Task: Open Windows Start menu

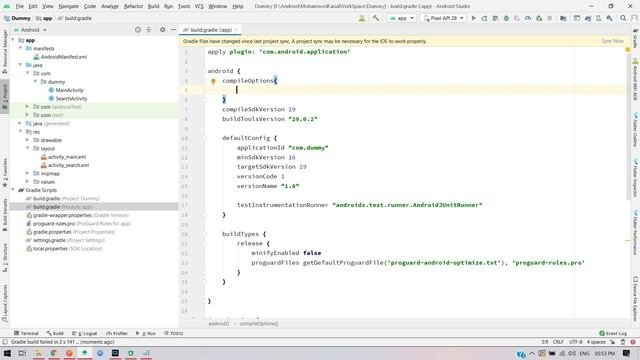Action: [x=7, y=353]
